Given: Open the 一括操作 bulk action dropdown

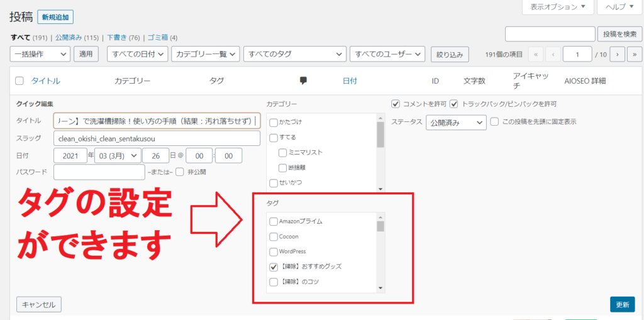Looking at the screenshot, I should (x=40, y=55).
